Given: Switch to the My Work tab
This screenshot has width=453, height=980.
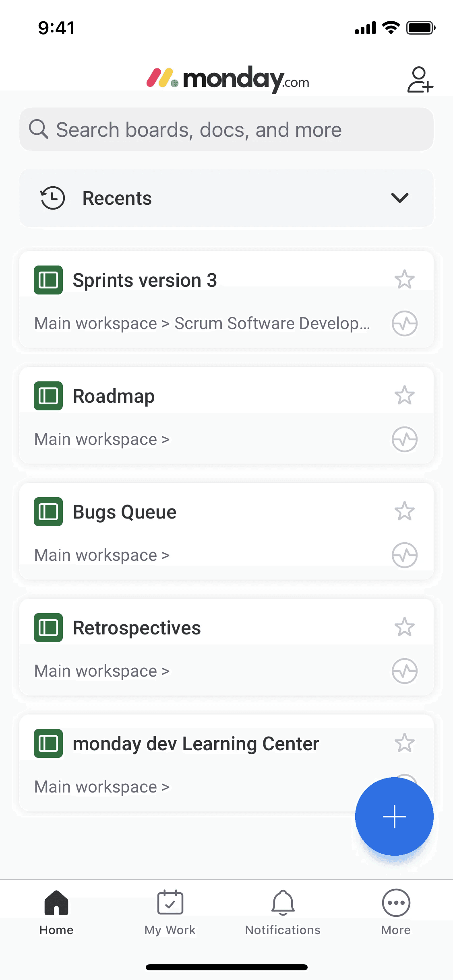Looking at the screenshot, I should click(170, 912).
